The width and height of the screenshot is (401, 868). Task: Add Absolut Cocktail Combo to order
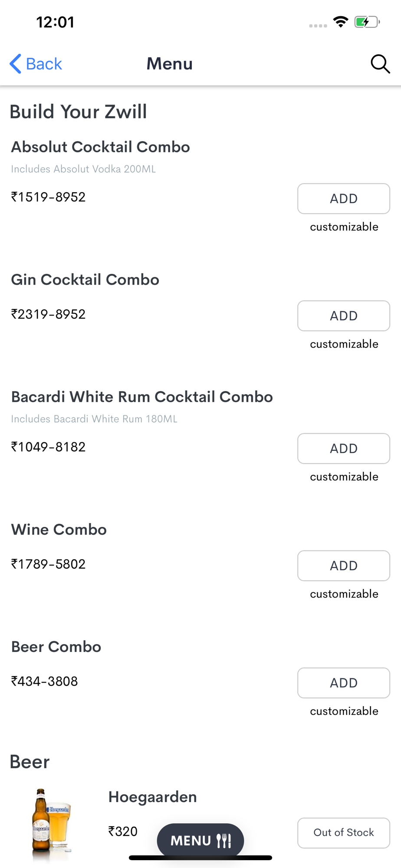tap(343, 199)
